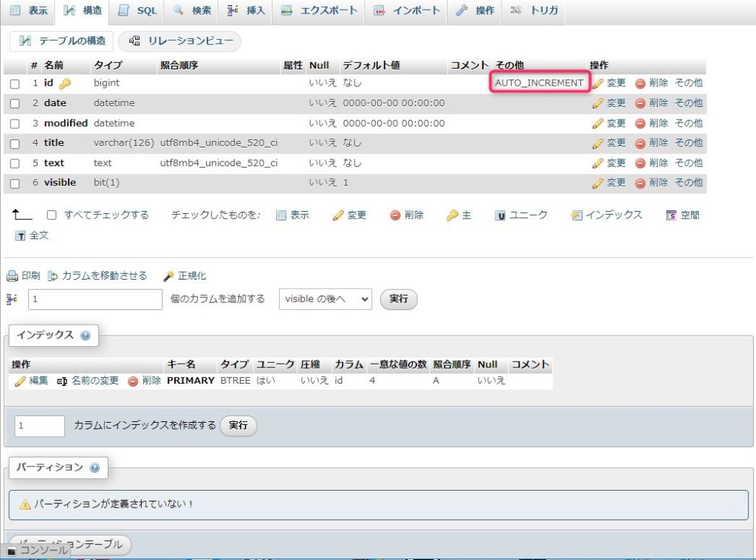Click the pencil edit icon for id row

coord(598,83)
